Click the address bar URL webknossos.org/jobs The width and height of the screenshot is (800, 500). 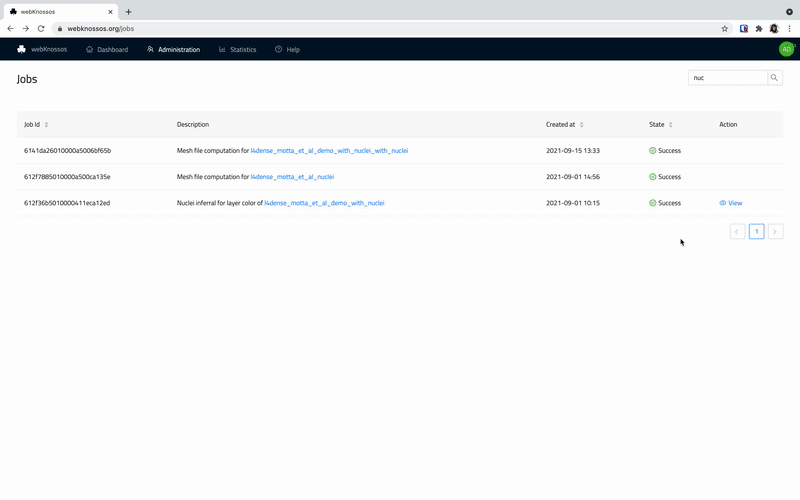[x=101, y=29]
